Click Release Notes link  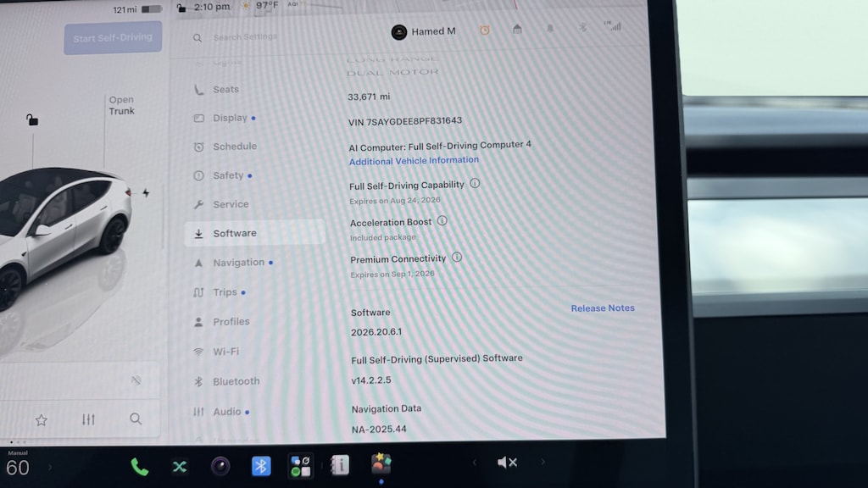pos(603,308)
